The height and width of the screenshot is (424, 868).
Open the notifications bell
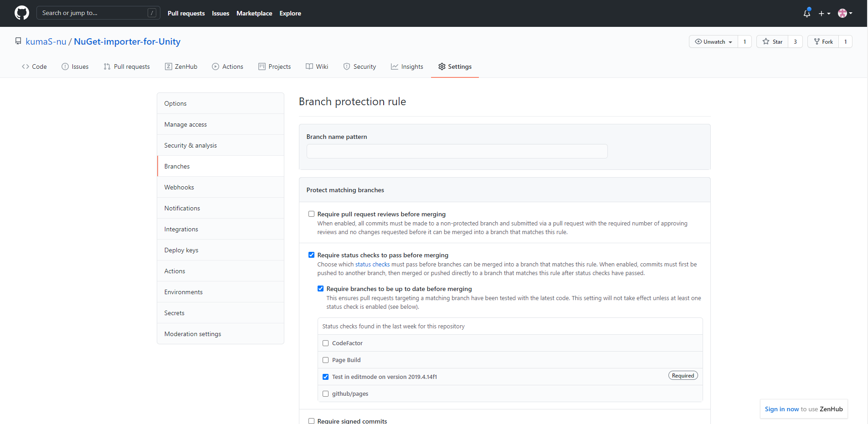[806, 13]
